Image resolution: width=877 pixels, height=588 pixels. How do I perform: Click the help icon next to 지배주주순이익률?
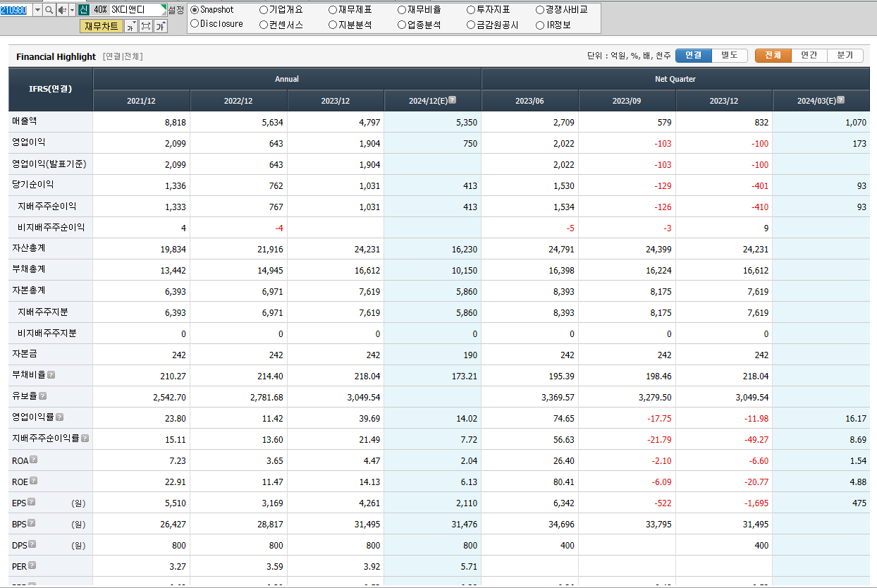[85, 439]
